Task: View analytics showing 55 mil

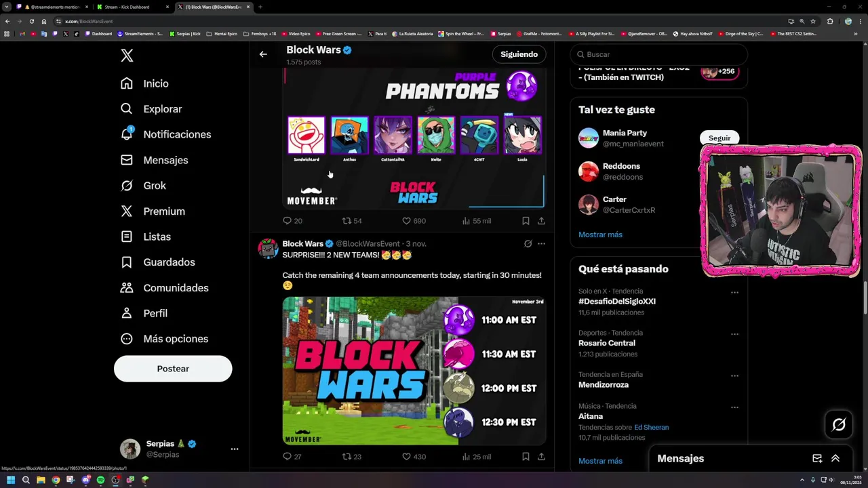Action: [x=476, y=221]
